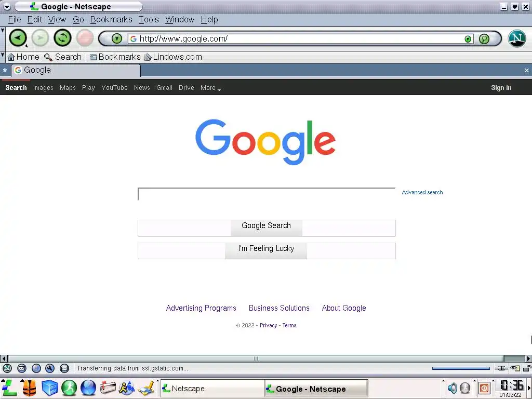Close the current tab using the tab bar X
Screen dimensions: 532x399
527,70
